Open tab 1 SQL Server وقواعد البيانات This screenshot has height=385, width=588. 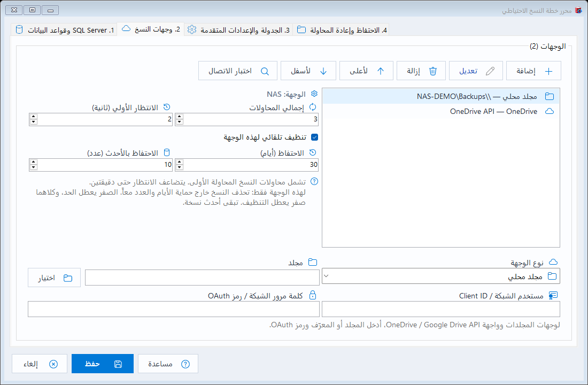[64, 29]
